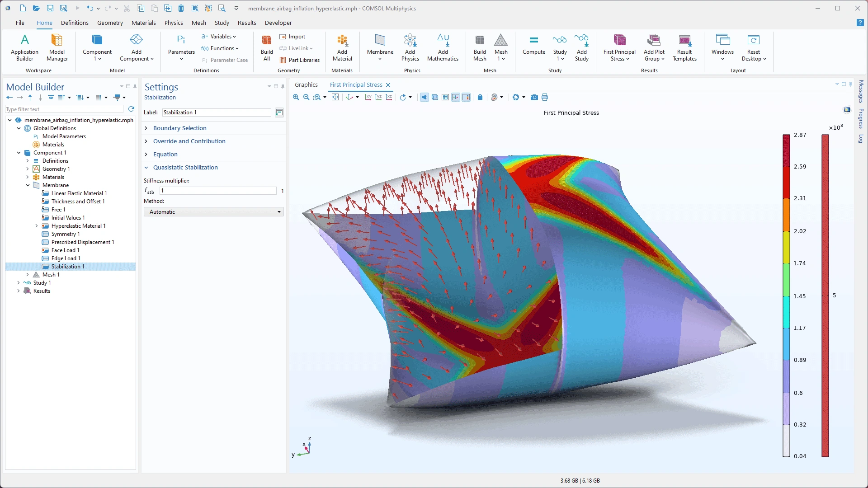Click the Stiffness multiplier input field
This screenshot has width=868, height=488.
pos(218,191)
